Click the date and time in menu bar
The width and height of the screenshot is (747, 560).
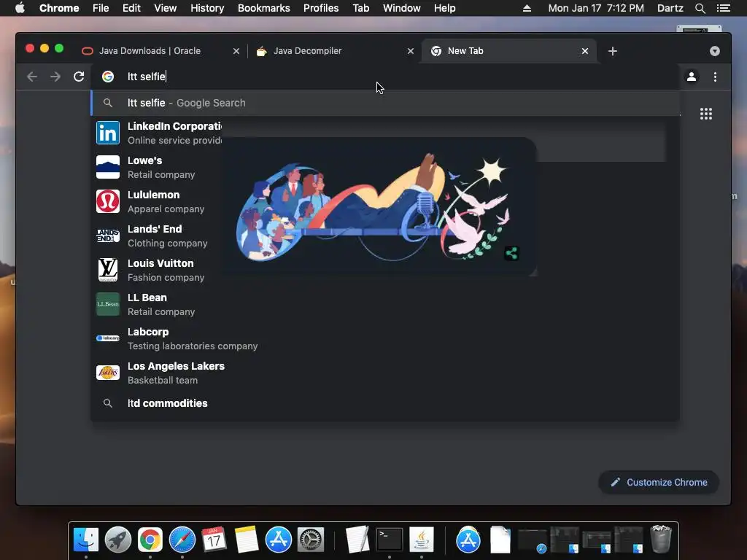[x=596, y=8]
